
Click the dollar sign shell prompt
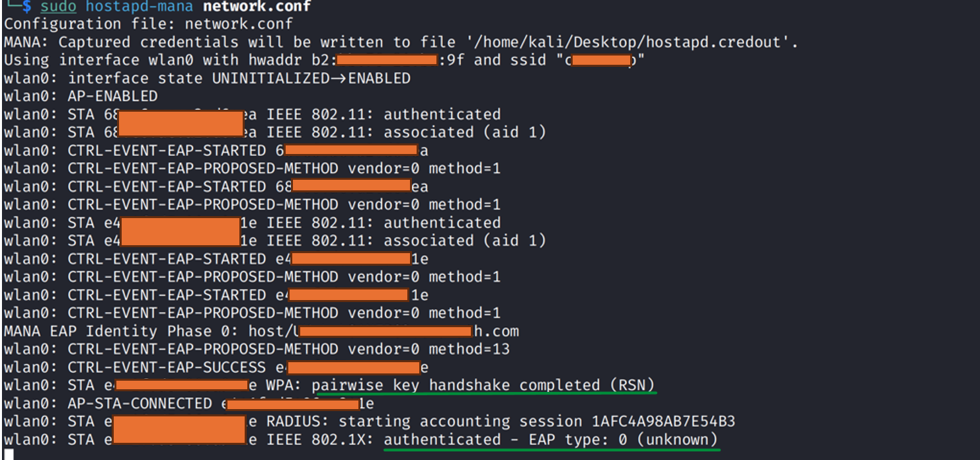(26, 7)
